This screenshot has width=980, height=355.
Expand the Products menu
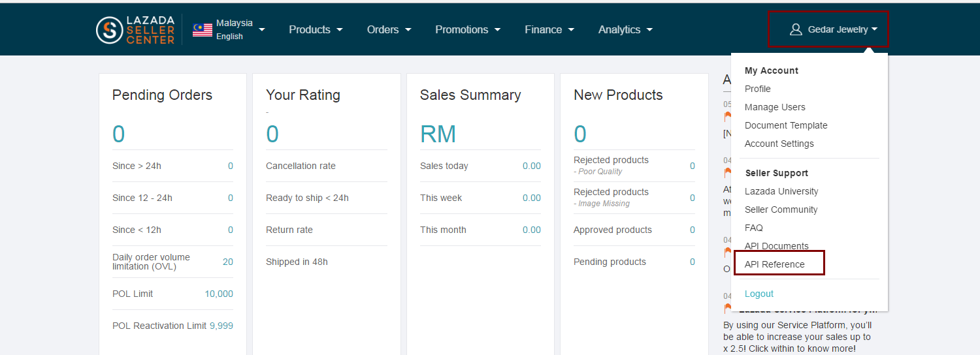tap(316, 29)
